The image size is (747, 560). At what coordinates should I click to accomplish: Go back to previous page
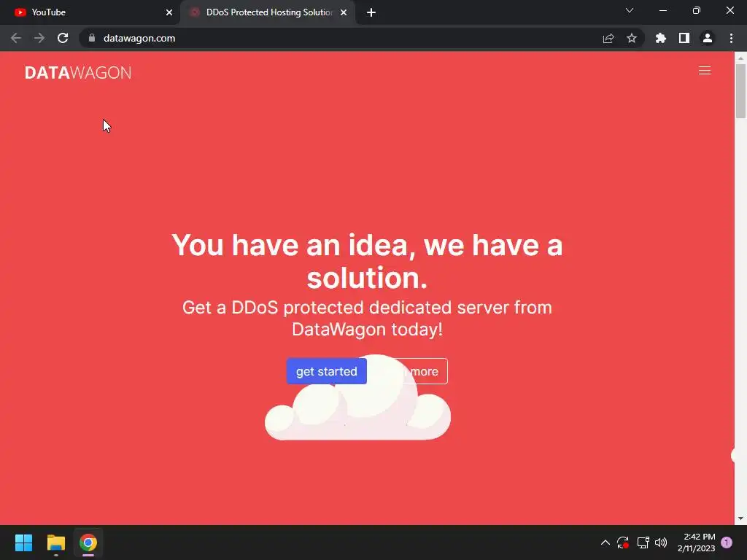pyautogui.click(x=16, y=38)
